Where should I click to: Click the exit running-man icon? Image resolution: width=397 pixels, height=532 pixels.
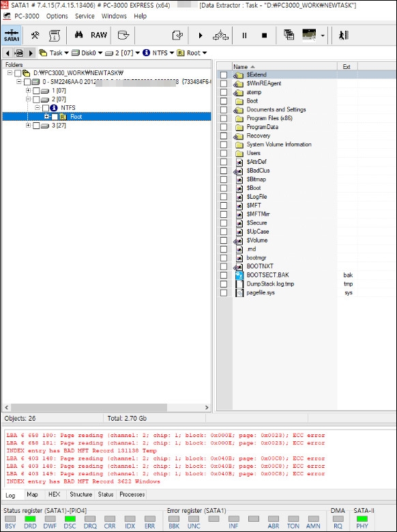343,35
